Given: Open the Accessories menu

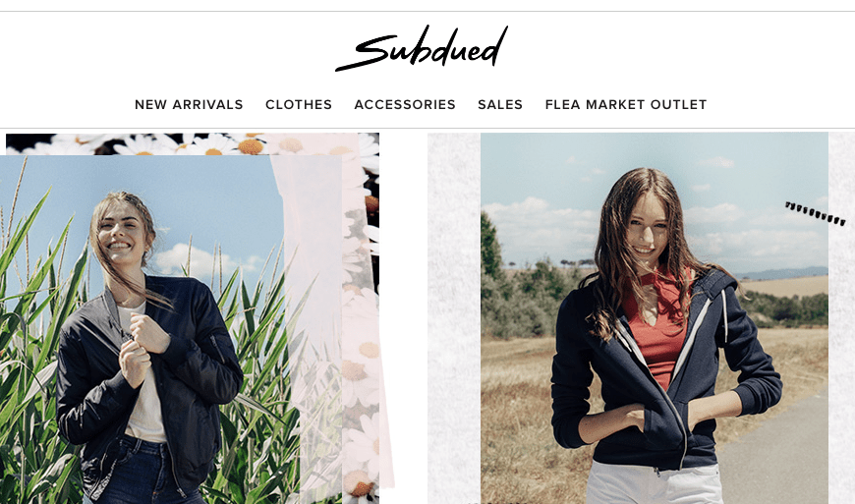Looking at the screenshot, I should click(405, 104).
